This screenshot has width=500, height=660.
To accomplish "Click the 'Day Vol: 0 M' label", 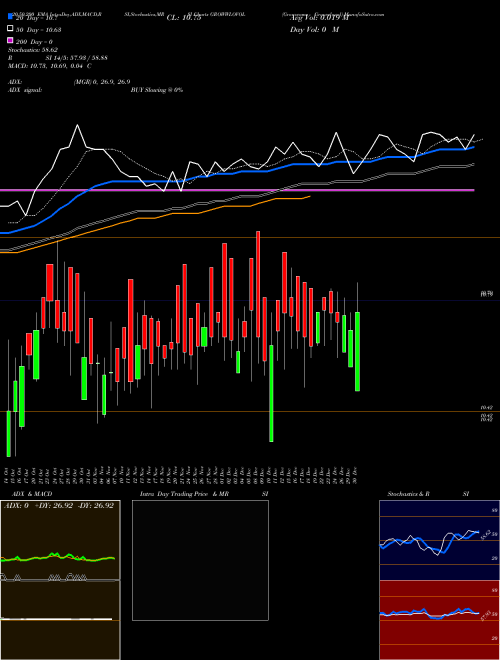I will 314,30.
